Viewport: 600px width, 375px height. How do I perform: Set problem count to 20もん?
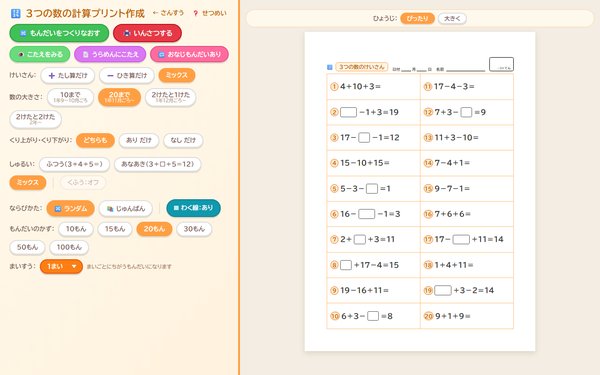(x=154, y=229)
